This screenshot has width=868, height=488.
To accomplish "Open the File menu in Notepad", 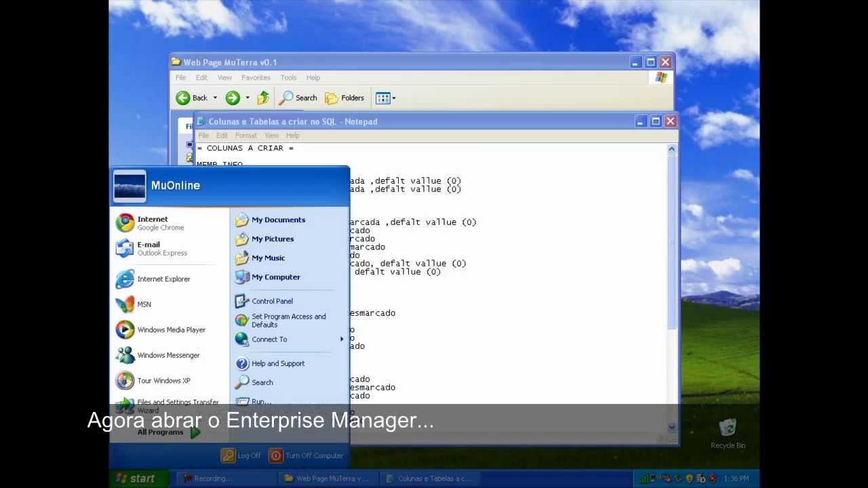I will [x=203, y=136].
